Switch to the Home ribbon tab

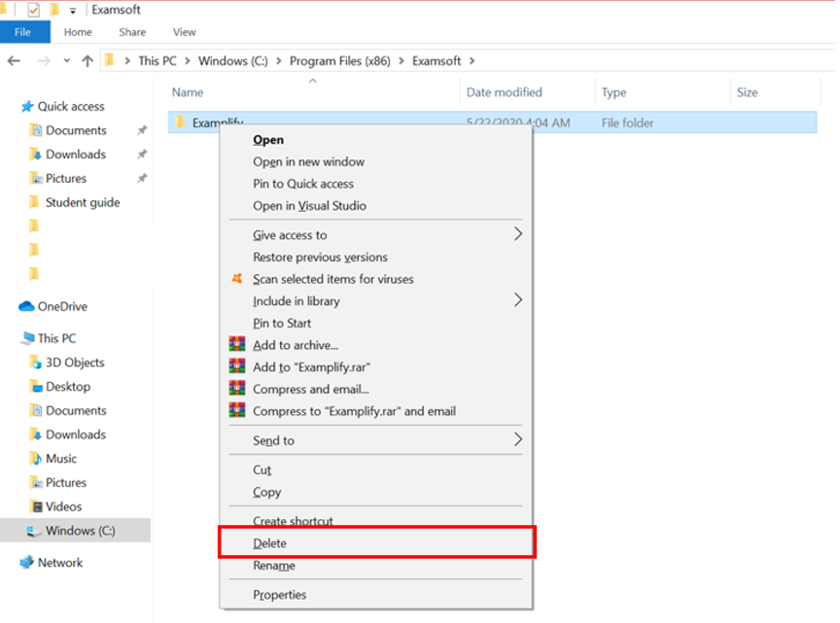click(x=78, y=32)
